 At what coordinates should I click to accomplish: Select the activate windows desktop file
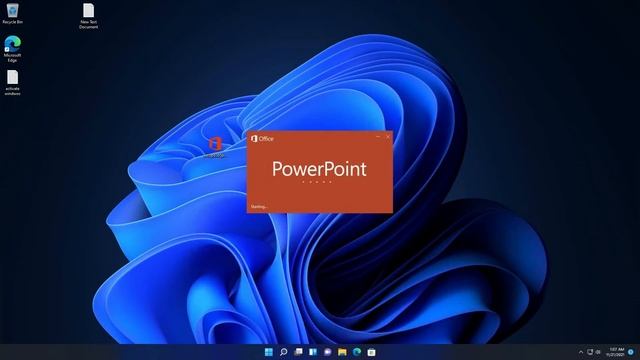pyautogui.click(x=12, y=83)
